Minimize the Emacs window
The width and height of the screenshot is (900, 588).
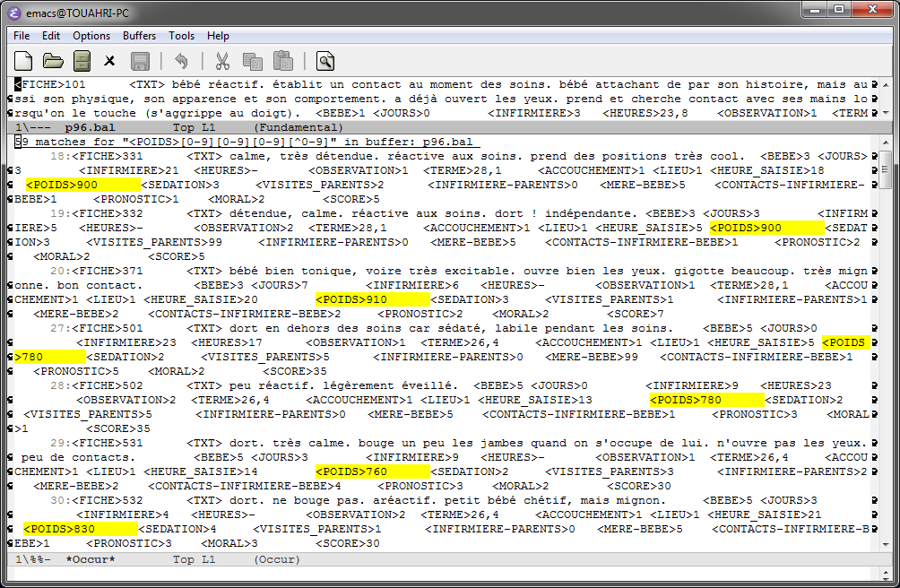[815, 9]
